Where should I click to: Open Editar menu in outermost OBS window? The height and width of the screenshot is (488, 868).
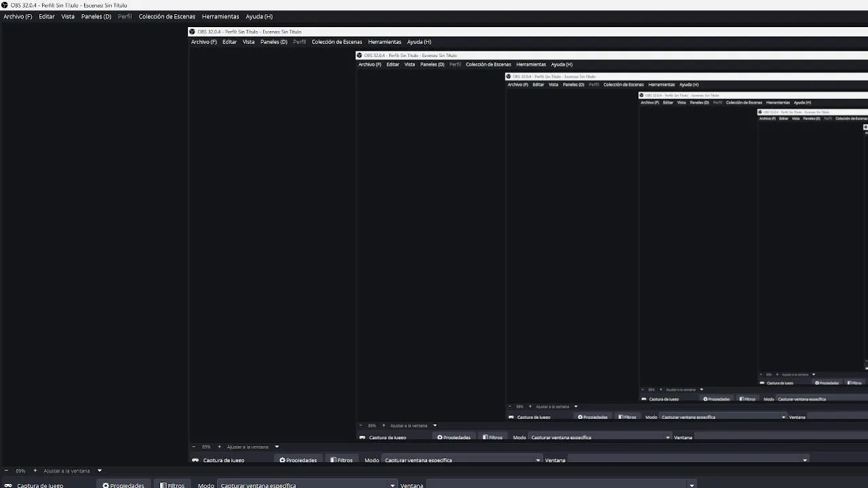(x=47, y=16)
